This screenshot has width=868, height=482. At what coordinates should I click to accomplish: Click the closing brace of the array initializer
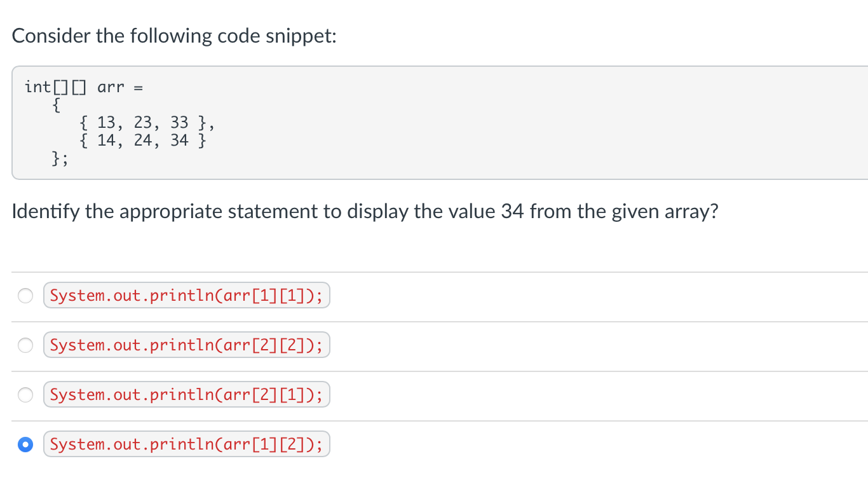pyautogui.click(x=57, y=158)
